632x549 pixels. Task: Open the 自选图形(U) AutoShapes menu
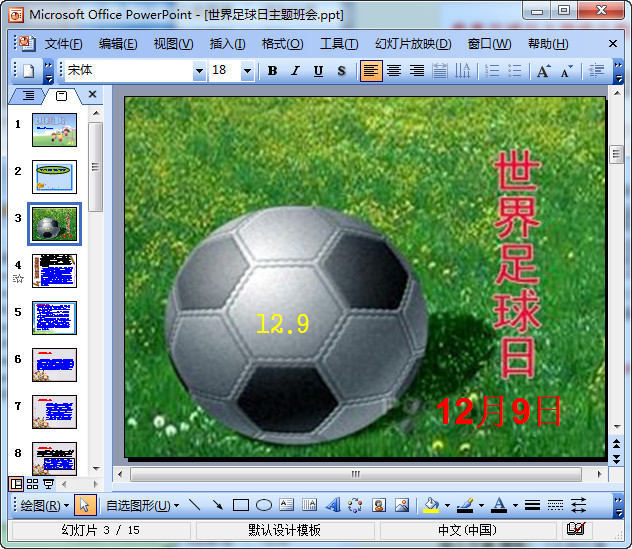pyautogui.click(x=142, y=505)
